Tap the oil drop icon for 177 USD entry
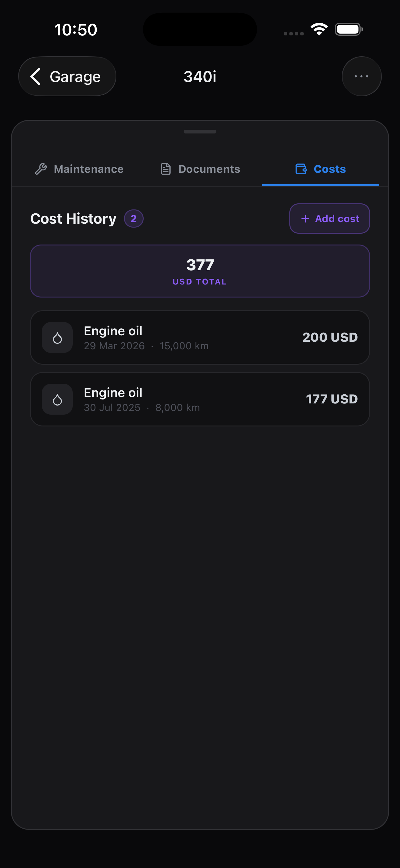 (57, 399)
